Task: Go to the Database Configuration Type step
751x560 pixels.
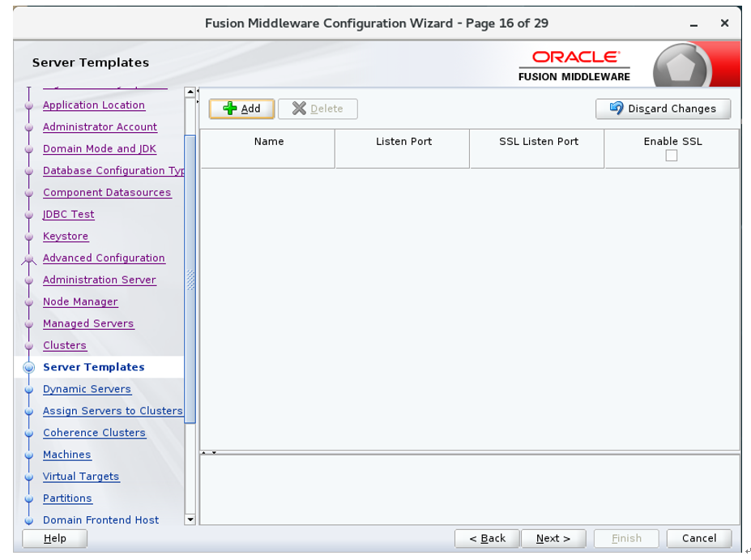Action: pos(113,170)
